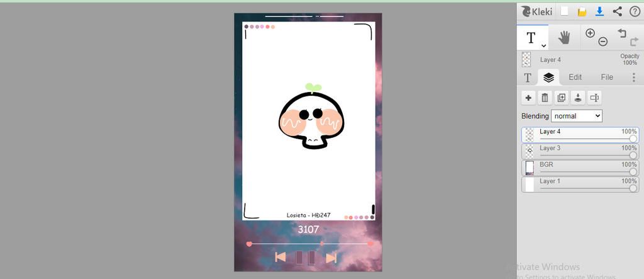The width and height of the screenshot is (644, 279).
Task: Create a new blank image
Action: [565, 11]
